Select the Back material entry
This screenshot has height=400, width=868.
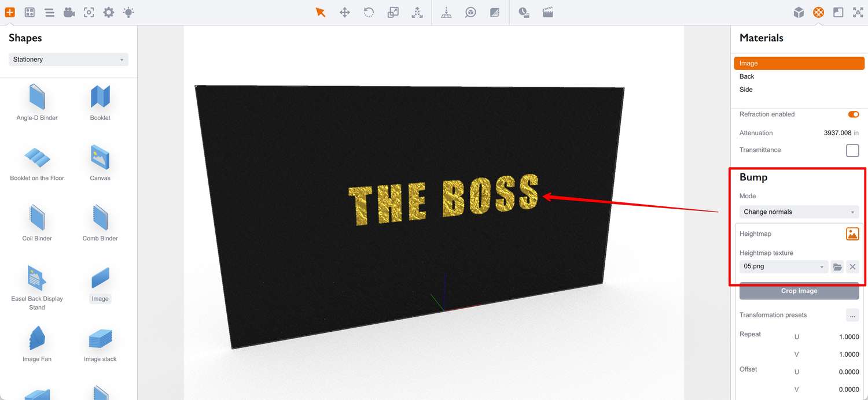click(x=799, y=76)
